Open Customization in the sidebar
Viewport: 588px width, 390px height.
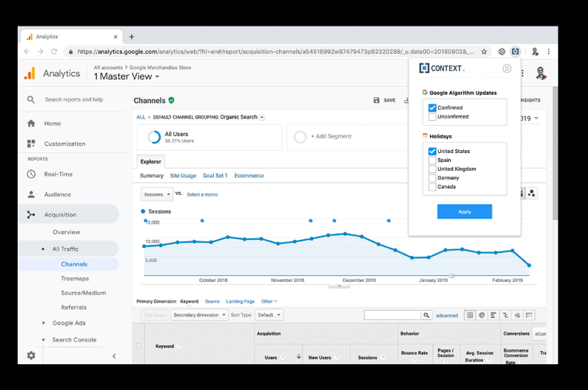click(65, 143)
